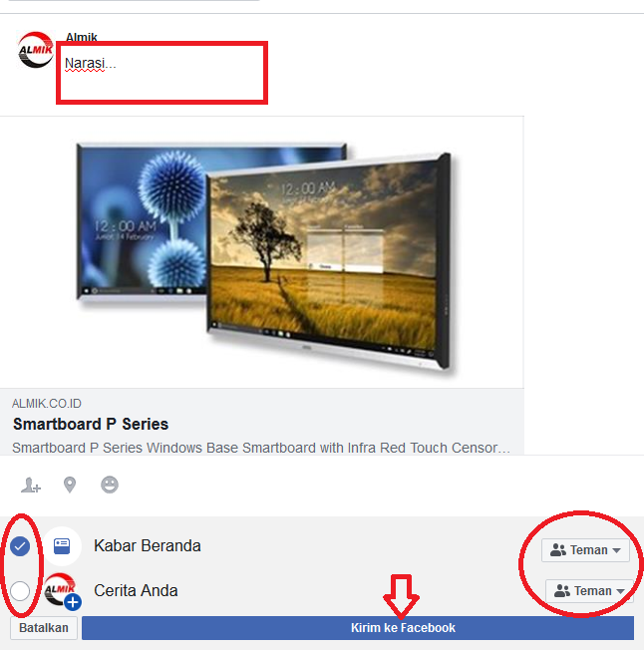Image resolution: width=644 pixels, height=650 pixels.
Task: Add a location with the pin icon
Action: 70,485
